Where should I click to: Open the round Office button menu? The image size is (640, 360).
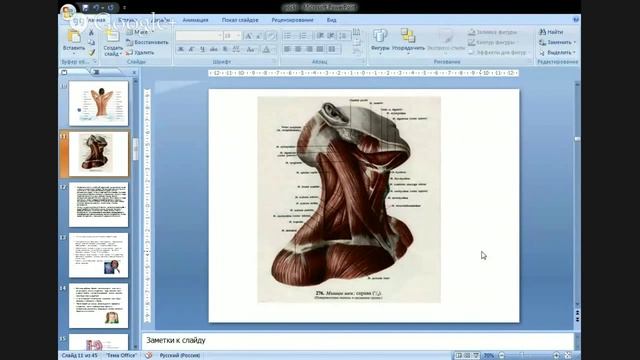pyautogui.click(x=68, y=12)
